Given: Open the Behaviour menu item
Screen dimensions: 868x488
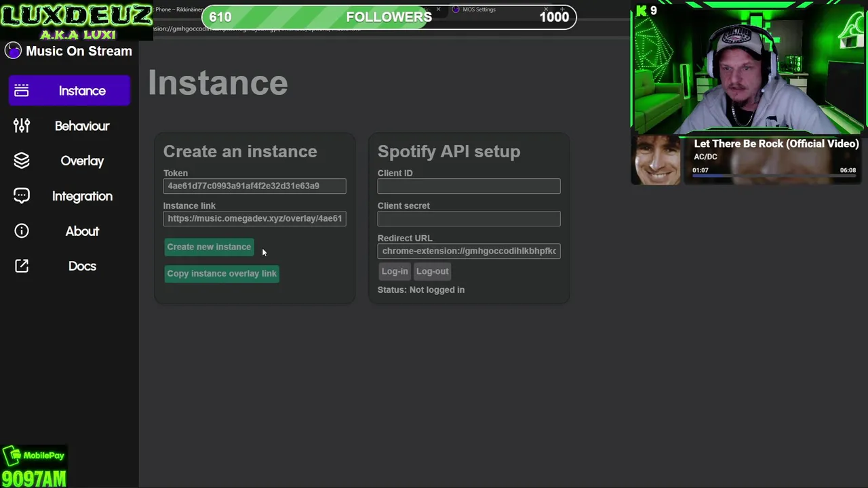Looking at the screenshot, I should (x=69, y=126).
